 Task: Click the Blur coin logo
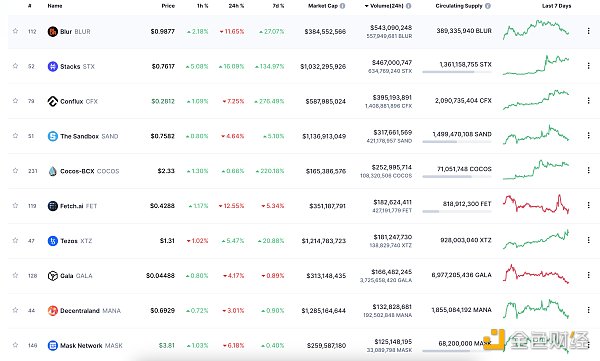[x=52, y=31]
